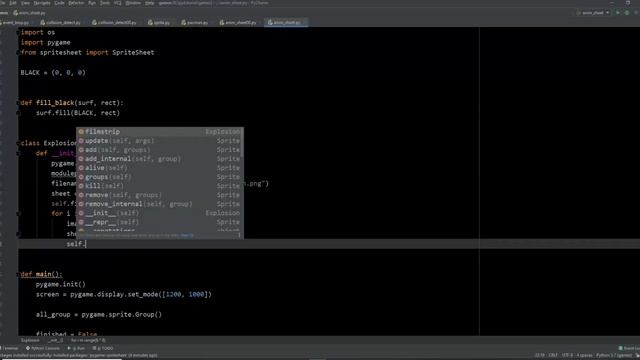Collapse the imports fold marker
Viewport: 640px width, 360px height.
coord(18,32)
